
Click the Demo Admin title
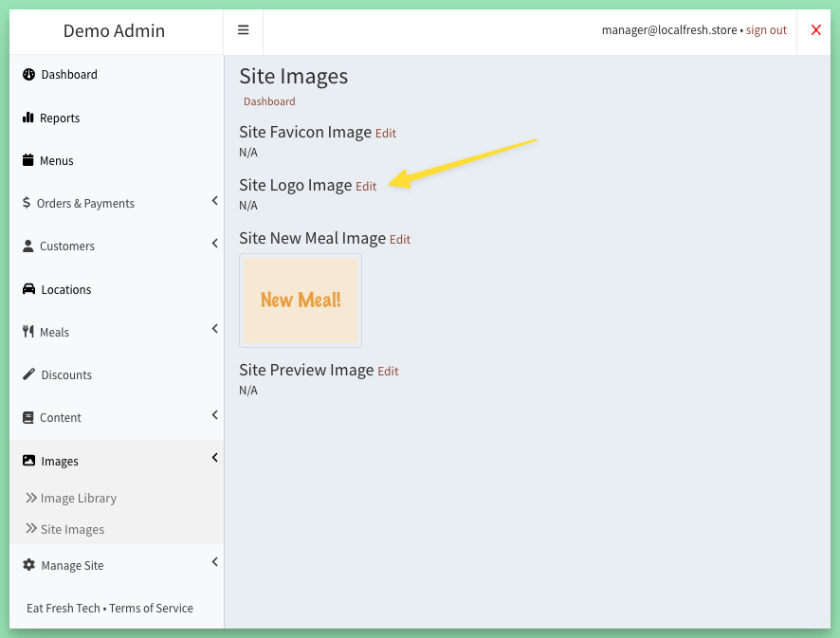tap(114, 30)
